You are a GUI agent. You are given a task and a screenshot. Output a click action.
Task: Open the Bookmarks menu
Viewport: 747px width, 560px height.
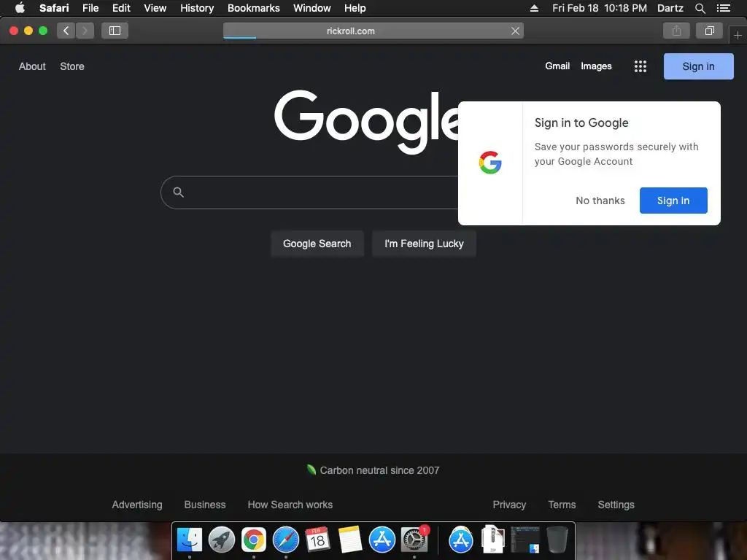(253, 8)
